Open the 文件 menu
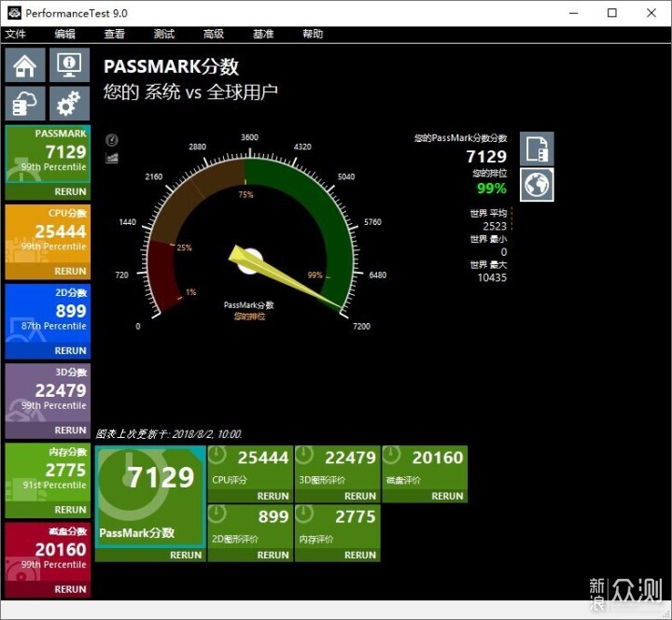 pyautogui.click(x=16, y=34)
